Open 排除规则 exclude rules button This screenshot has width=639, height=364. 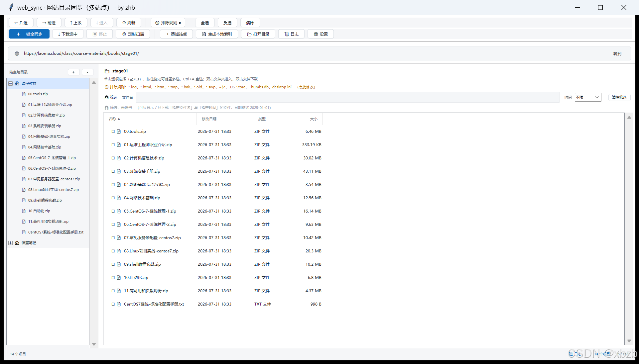168,23
